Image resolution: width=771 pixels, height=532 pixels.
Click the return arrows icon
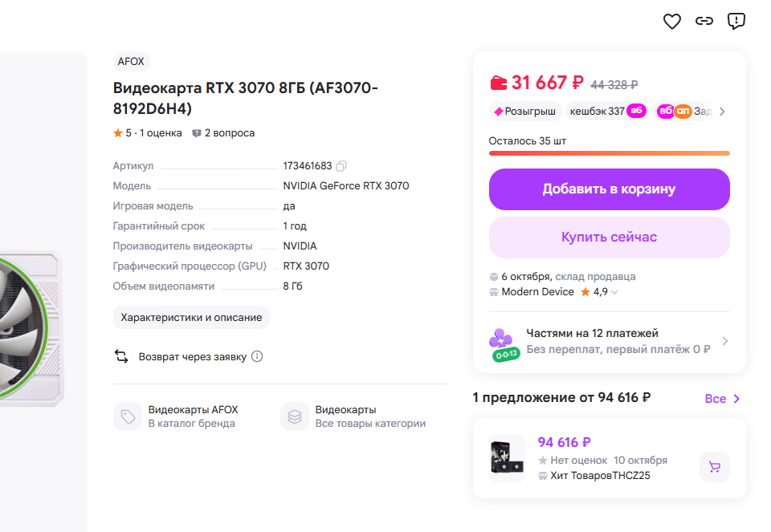point(121,356)
